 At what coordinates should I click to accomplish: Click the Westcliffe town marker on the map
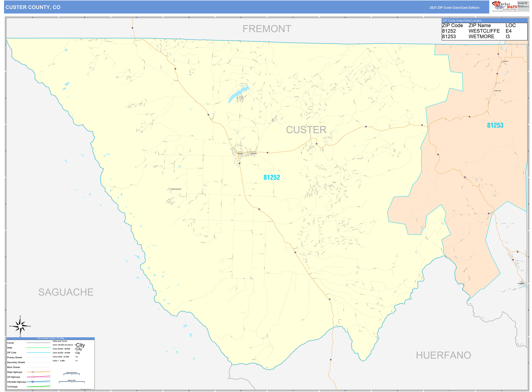[238, 153]
